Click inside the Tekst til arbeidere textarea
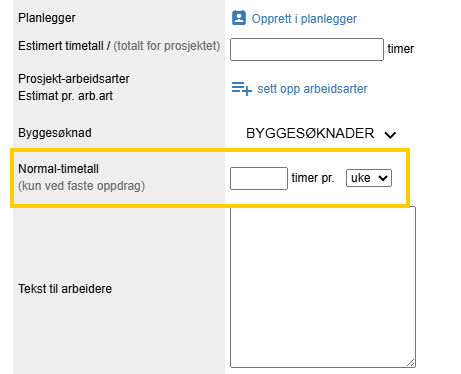The height and width of the screenshot is (374, 461). pyautogui.click(x=323, y=287)
